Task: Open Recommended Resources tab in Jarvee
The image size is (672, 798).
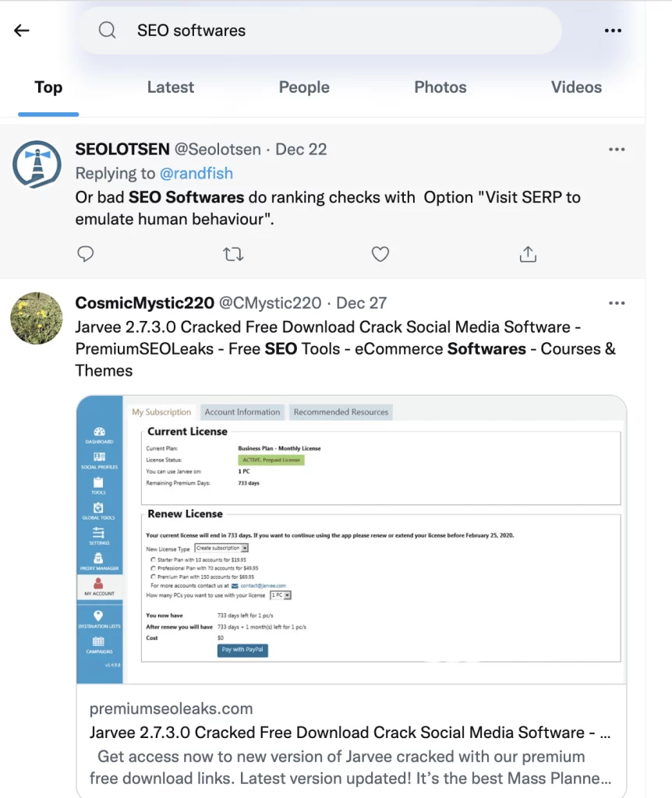Action: click(341, 411)
